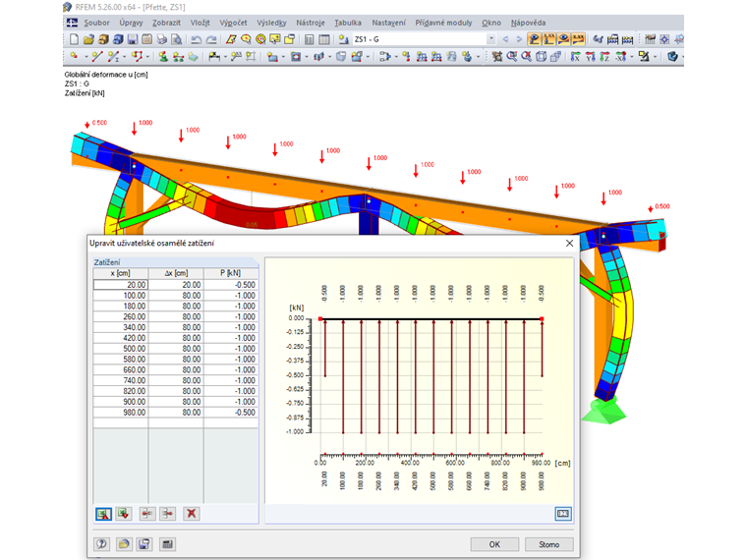This screenshot has height=560, width=747.
Task: Click the P [kN] column header
Action: pos(231,273)
